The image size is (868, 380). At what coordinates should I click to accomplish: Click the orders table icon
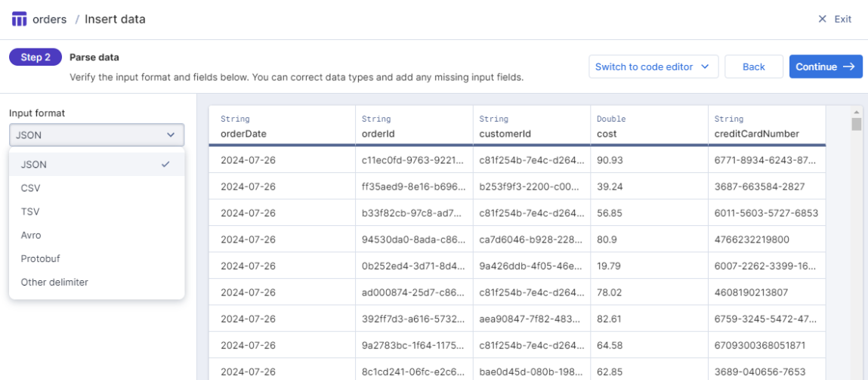(20, 19)
